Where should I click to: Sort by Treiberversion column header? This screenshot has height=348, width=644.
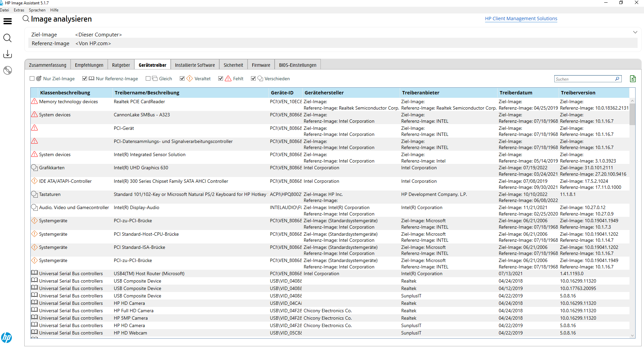[594, 93]
